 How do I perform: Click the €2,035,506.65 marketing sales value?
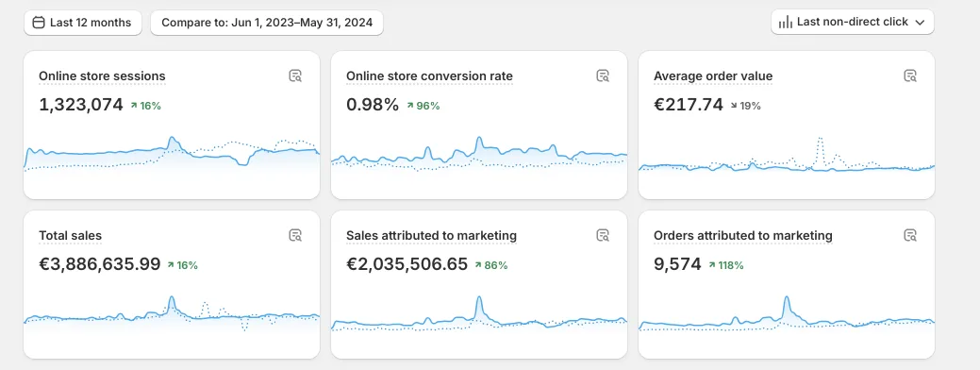(x=407, y=264)
